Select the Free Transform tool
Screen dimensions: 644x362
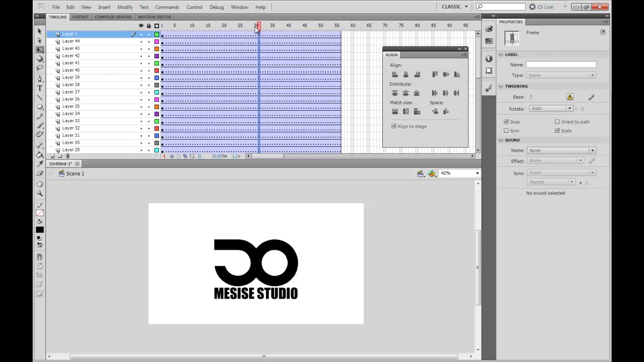pos(40,50)
